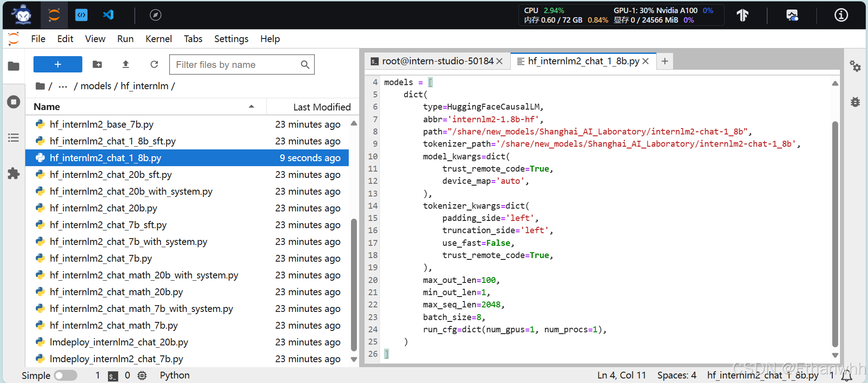Image resolution: width=868 pixels, height=383 pixels.
Task: Select file hf_internlm2_chat_7b.py
Action: tap(187, 259)
